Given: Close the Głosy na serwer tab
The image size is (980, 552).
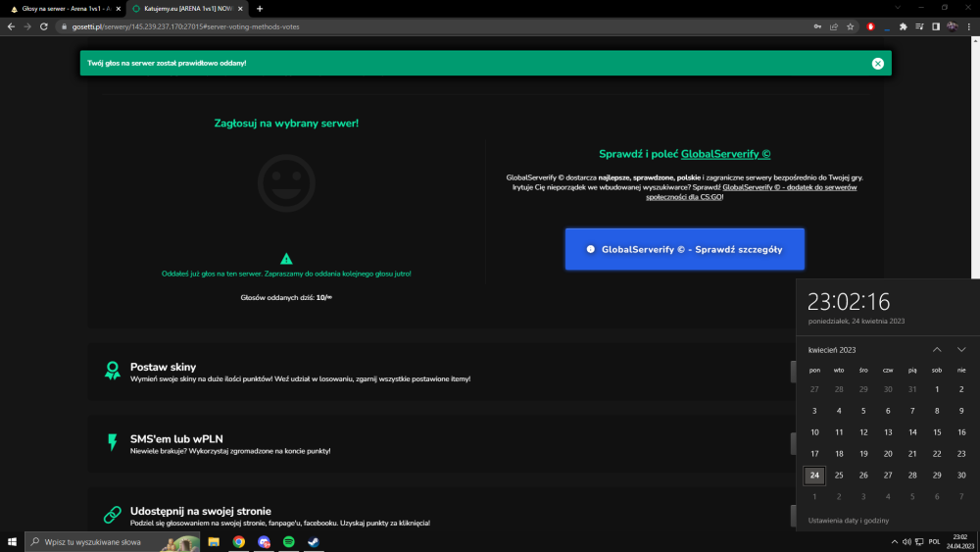Looking at the screenshot, I should pyautogui.click(x=119, y=9).
